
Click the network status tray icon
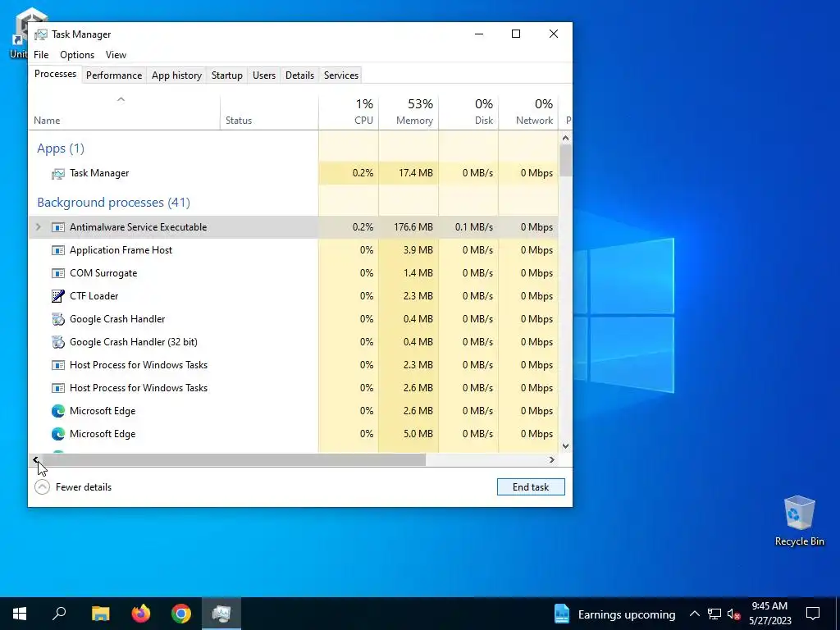(714, 614)
